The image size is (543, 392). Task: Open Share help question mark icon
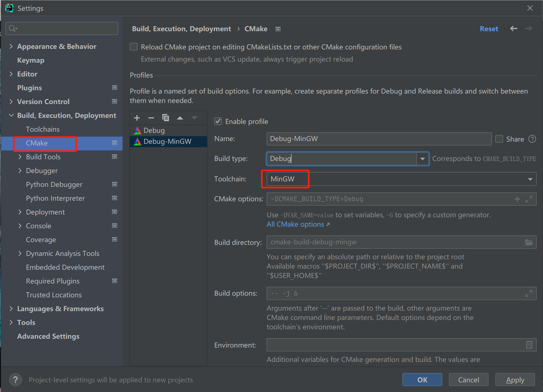[532, 139]
